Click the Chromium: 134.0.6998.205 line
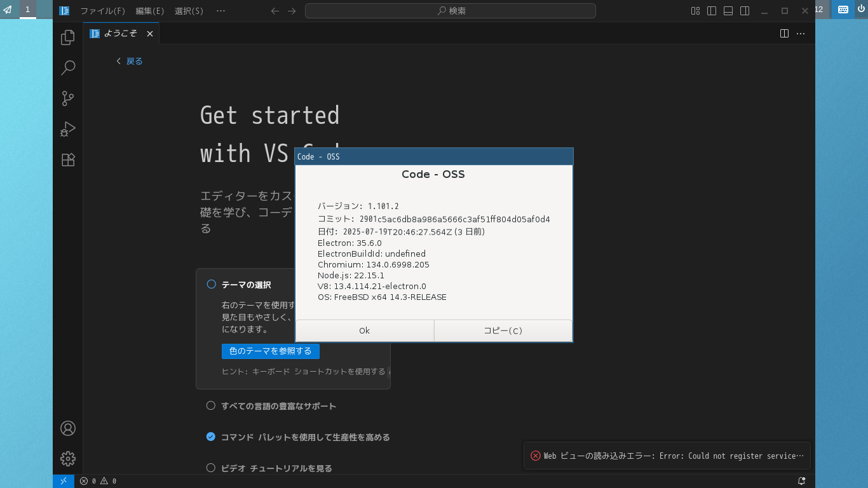The image size is (868, 488). (x=374, y=264)
